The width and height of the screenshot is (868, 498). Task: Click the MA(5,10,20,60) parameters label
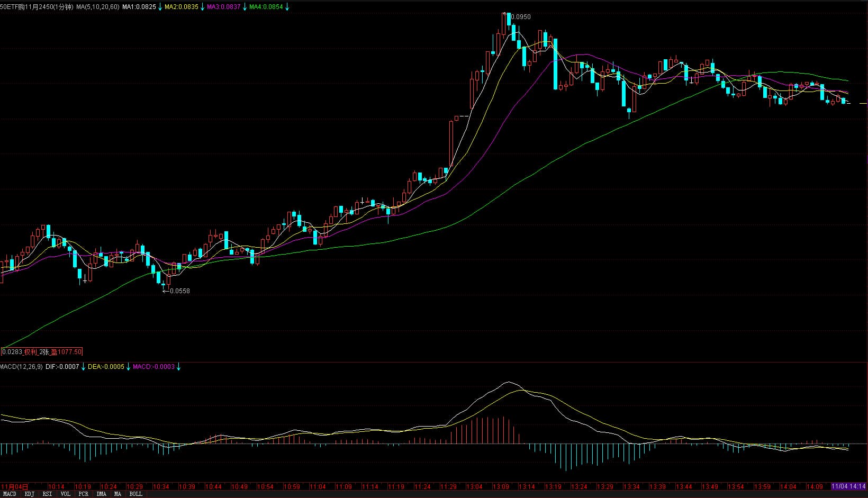(x=98, y=7)
